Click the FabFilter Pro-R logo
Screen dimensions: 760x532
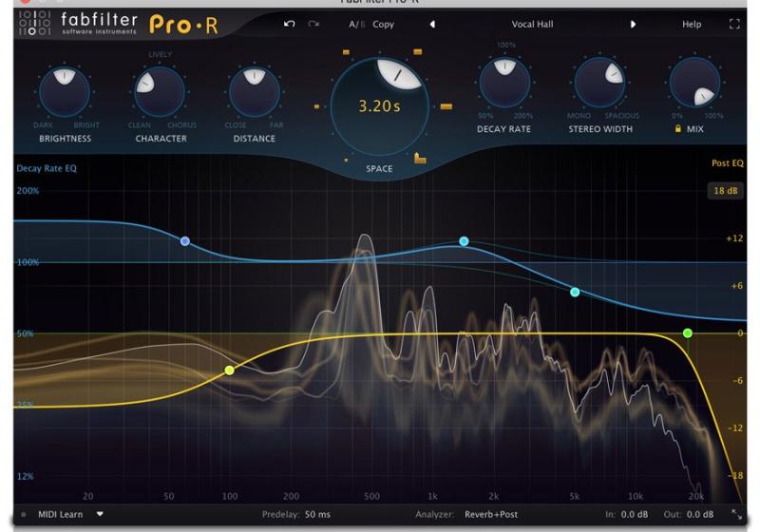(119, 25)
